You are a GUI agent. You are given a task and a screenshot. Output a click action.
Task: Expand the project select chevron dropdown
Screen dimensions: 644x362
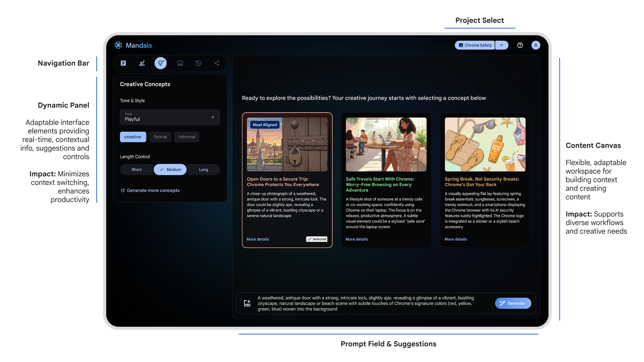[x=502, y=45]
